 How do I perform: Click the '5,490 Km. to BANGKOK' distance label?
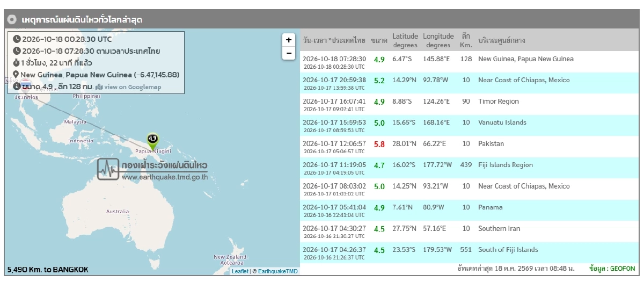pyautogui.click(x=48, y=270)
